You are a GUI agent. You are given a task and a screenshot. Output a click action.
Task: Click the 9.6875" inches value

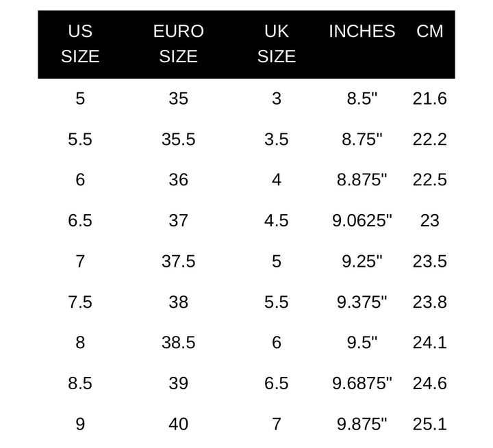(x=362, y=383)
